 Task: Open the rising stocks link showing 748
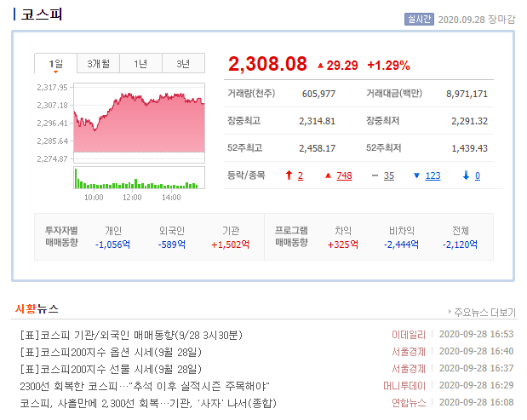[344, 175]
